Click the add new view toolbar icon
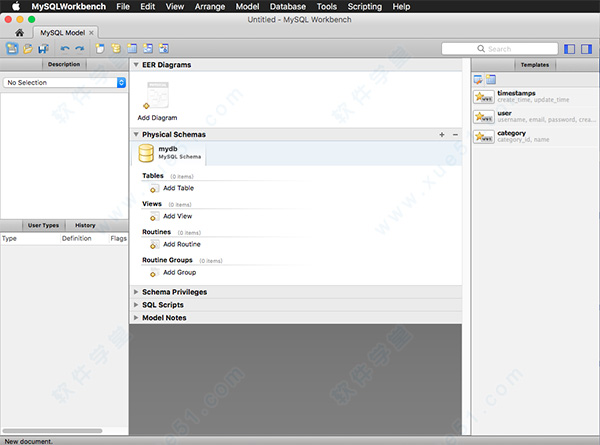600x445 pixels. (x=148, y=49)
